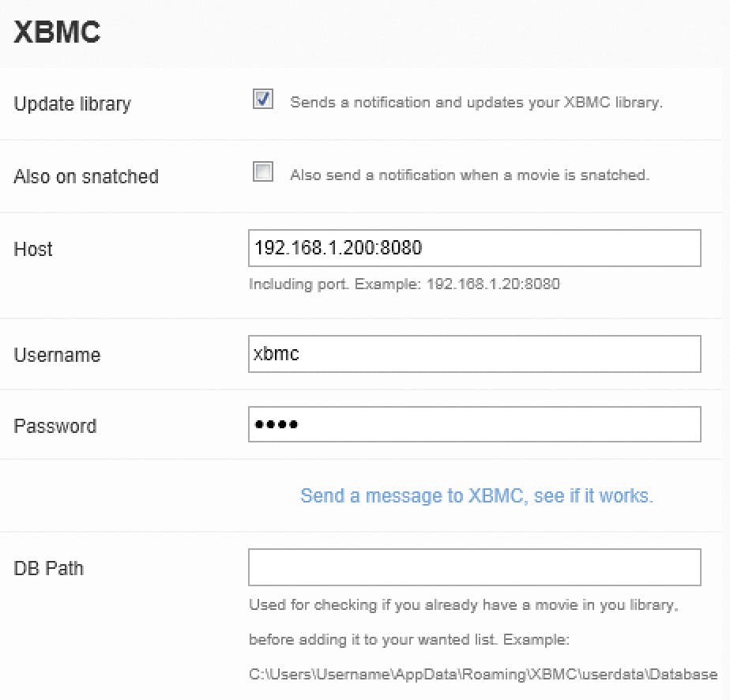
Task: Click the Host address input field
Action: 474,248
